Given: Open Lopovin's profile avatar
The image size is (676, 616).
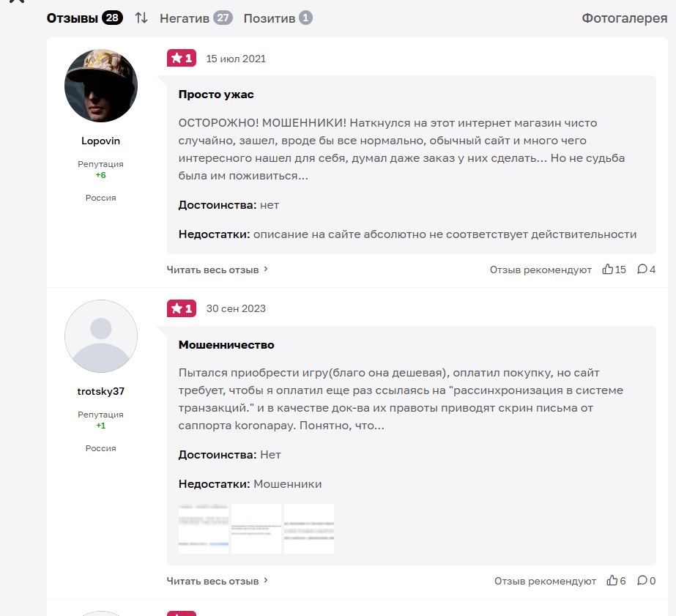Looking at the screenshot, I should coord(101,86).
